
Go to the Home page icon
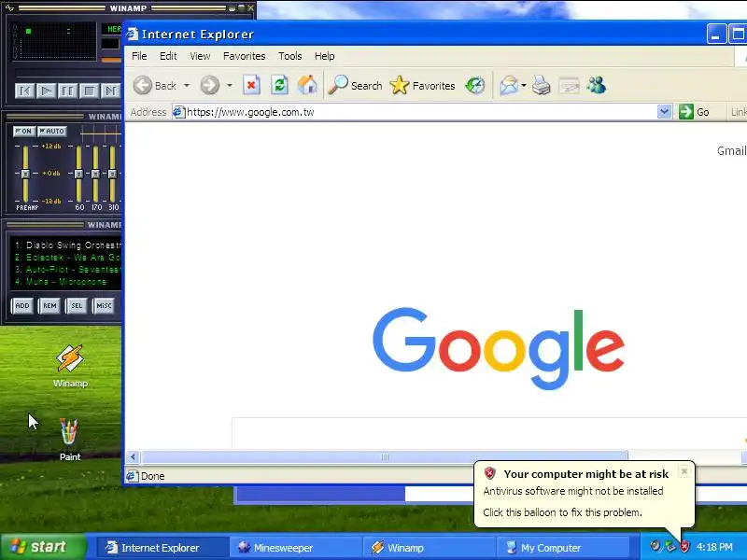pos(307,86)
